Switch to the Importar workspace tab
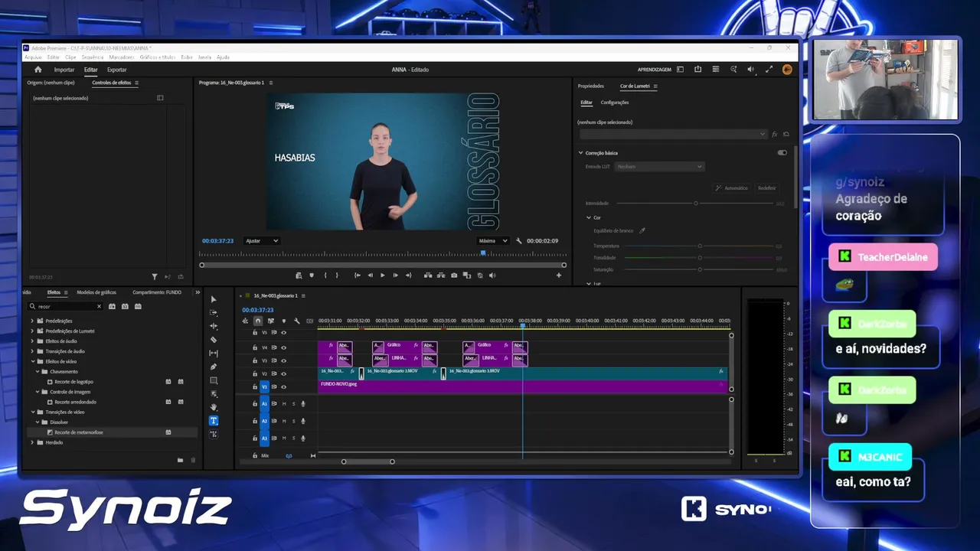 pos(64,70)
